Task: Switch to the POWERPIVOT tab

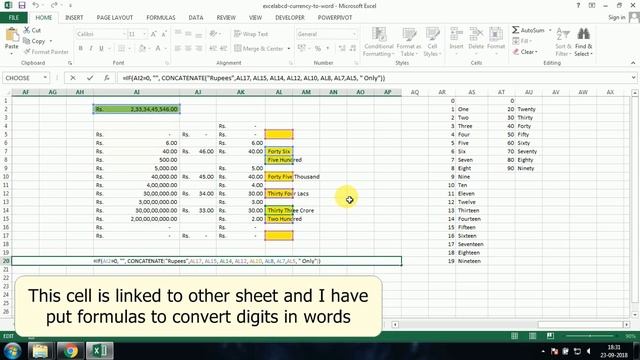Action: (x=335, y=18)
